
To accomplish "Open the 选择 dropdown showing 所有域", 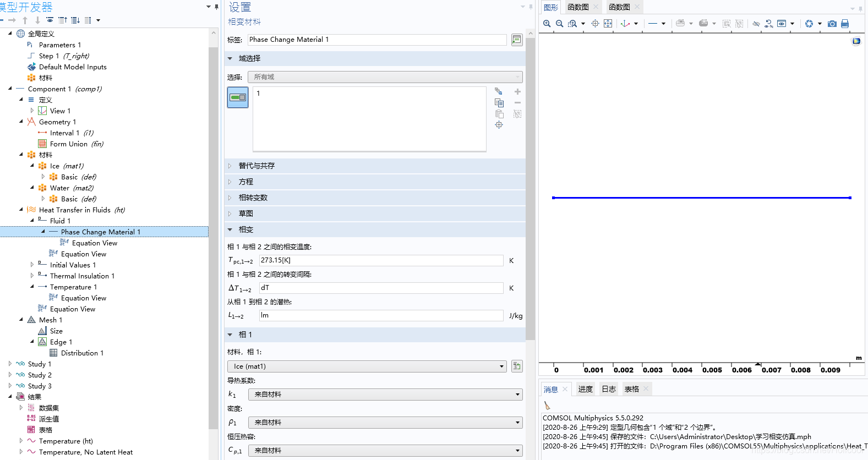I will [x=385, y=77].
